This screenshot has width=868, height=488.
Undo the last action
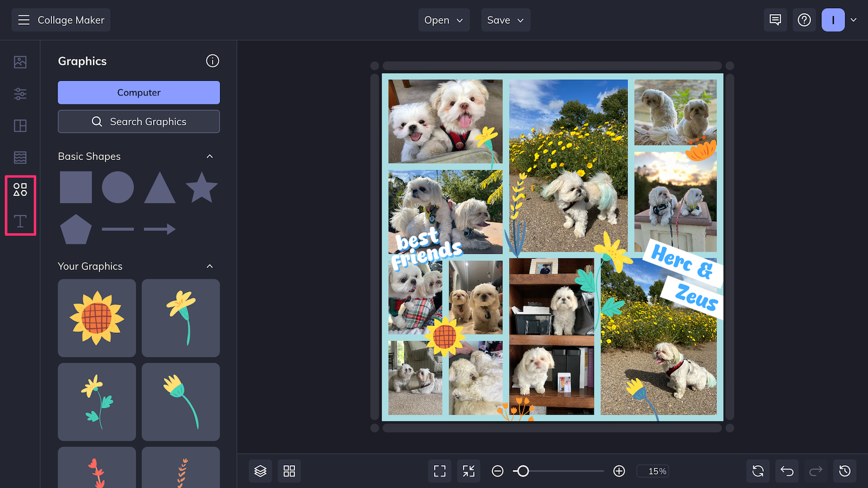tap(786, 471)
